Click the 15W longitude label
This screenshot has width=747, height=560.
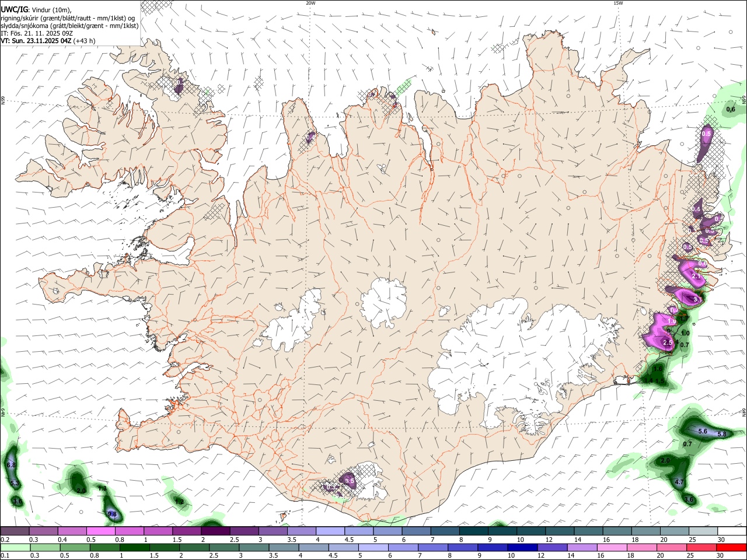click(618, 3)
